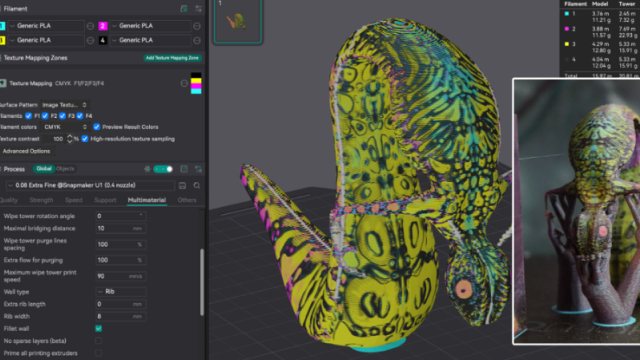Click the green filament sync icon in Filament header

pyautogui.click(x=184, y=9)
